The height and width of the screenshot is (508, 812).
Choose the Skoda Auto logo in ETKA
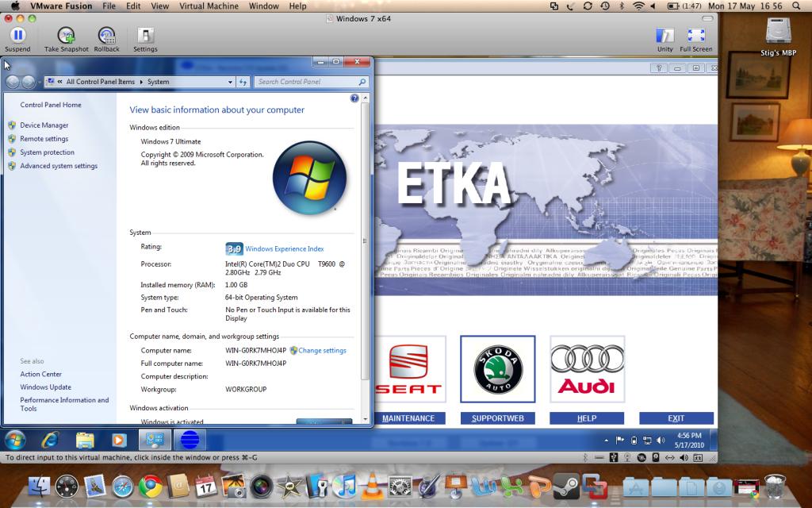pyautogui.click(x=498, y=369)
